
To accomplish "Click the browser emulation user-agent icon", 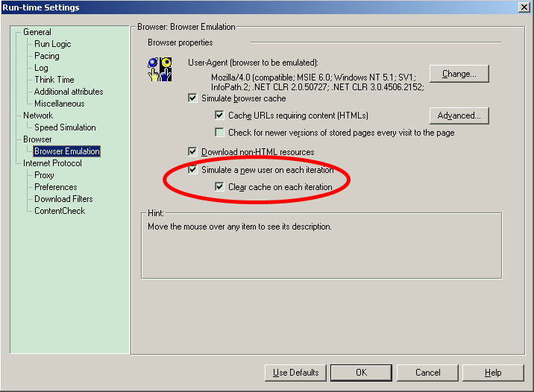I will (160, 69).
